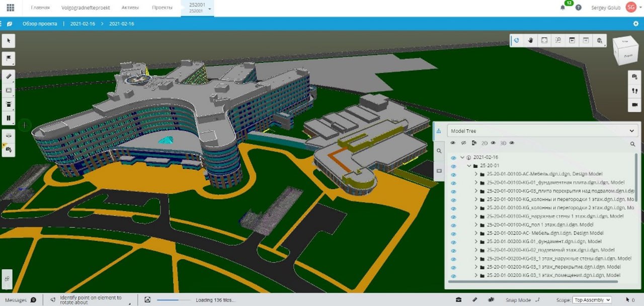Open the notifications bell
The image size is (644, 306).
562,8
